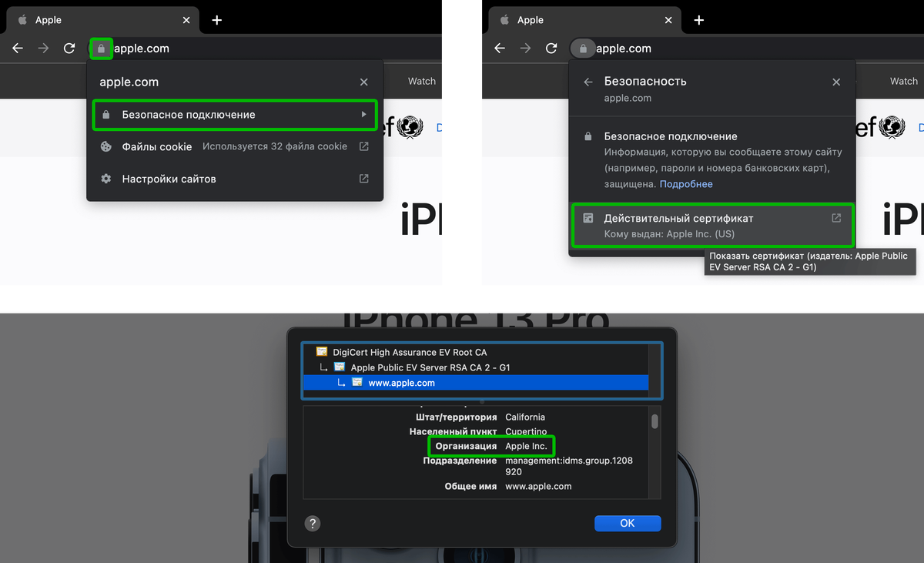This screenshot has width=924, height=563.
Task: Click certificate details scrollbar thumb
Action: [x=654, y=421]
